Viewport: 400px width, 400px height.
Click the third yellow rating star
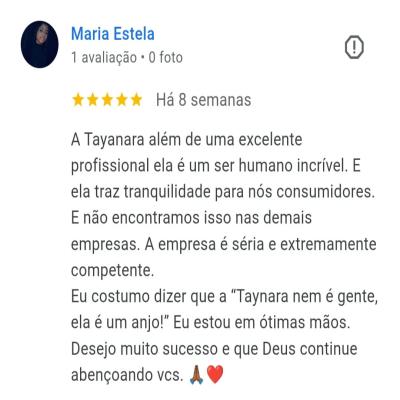pyautogui.click(x=107, y=100)
